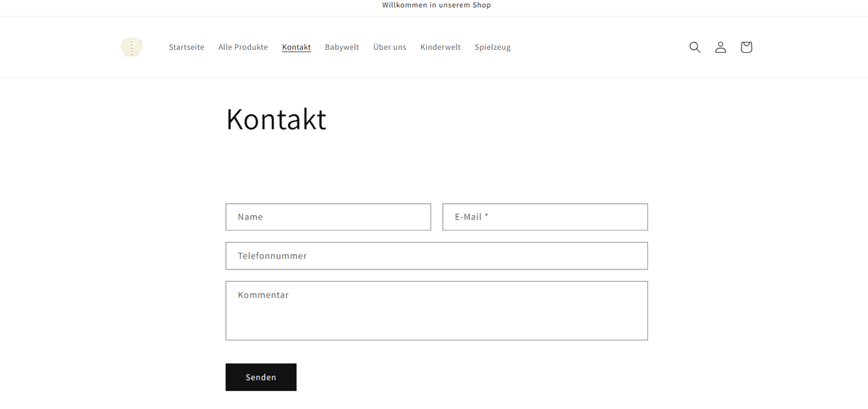Click the Kontakt page heading

click(x=276, y=119)
